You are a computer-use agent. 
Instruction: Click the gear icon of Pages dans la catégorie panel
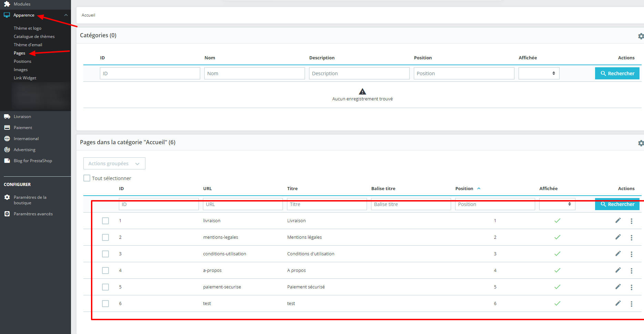(641, 143)
